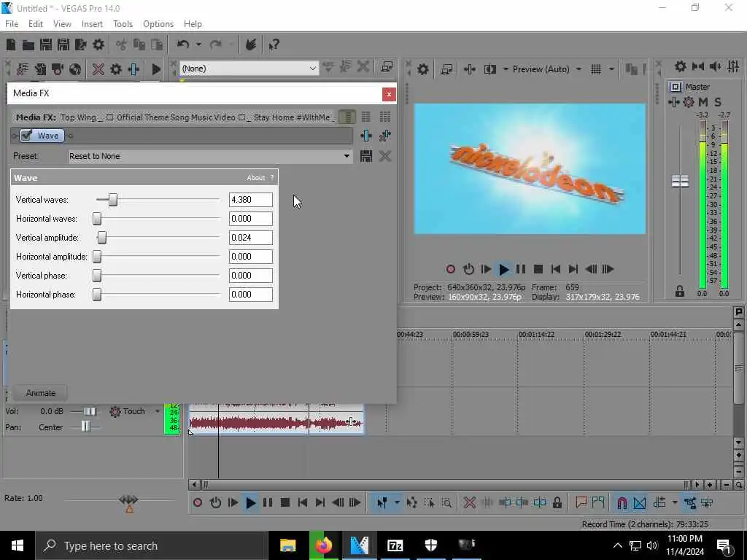Stop playback in the timeline transport
The width and height of the screenshot is (747, 560).
coord(285,502)
